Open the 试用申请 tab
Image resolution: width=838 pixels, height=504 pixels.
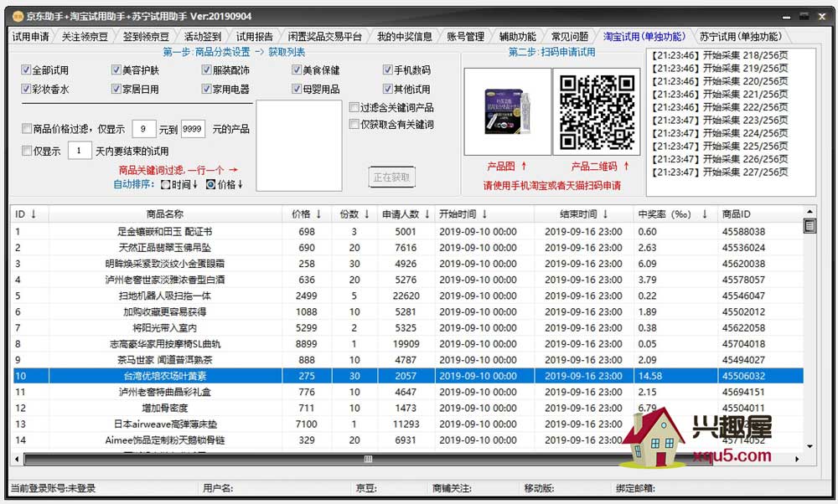click(30, 36)
